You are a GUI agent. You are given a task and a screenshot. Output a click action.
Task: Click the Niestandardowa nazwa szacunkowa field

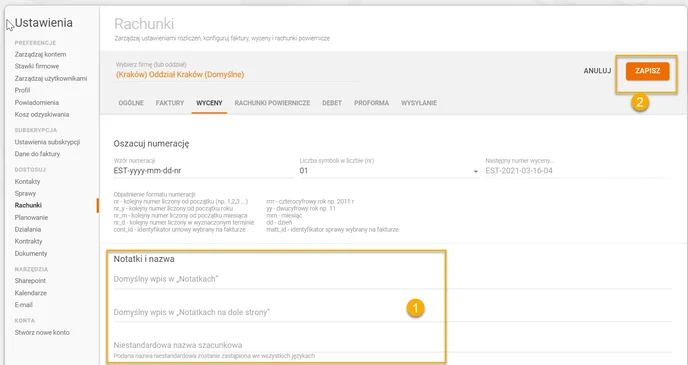point(393,345)
